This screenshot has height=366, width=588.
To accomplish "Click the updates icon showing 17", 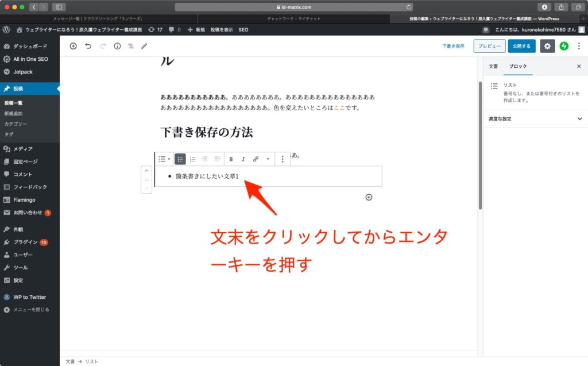I will coord(155,30).
